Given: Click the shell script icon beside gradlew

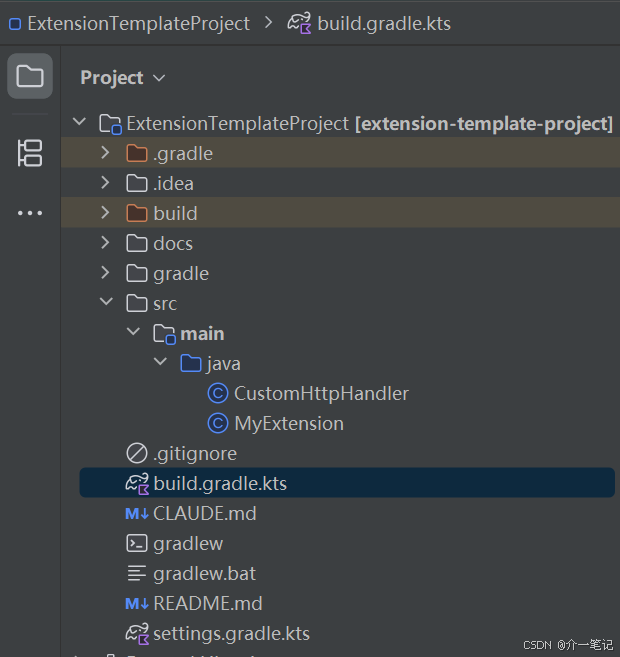Looking at the screenshot, I should tap(137, 543).
